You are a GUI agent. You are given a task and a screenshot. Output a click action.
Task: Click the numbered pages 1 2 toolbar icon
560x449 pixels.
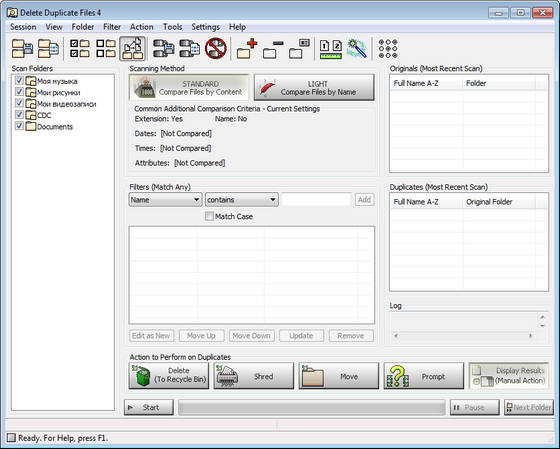331,49
